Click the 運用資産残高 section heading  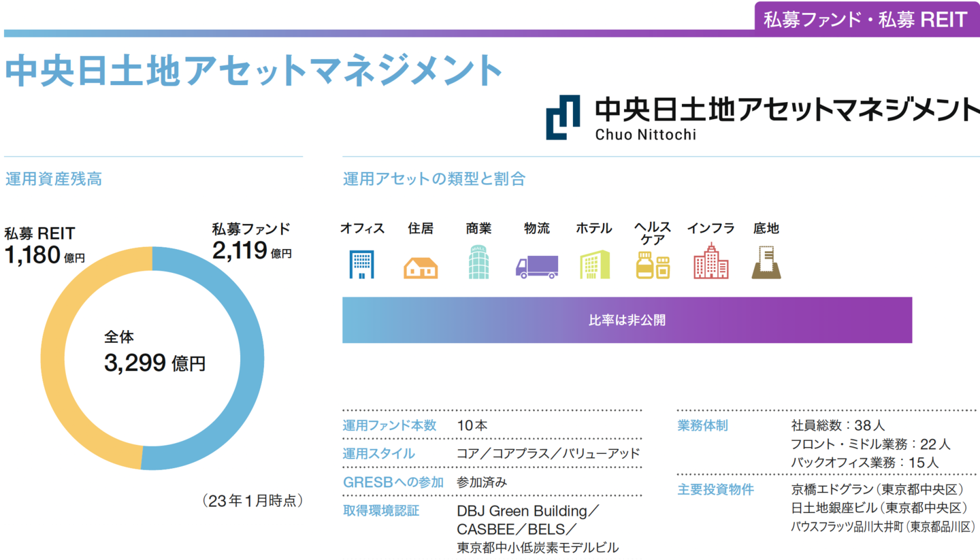(x=54, y=180)
